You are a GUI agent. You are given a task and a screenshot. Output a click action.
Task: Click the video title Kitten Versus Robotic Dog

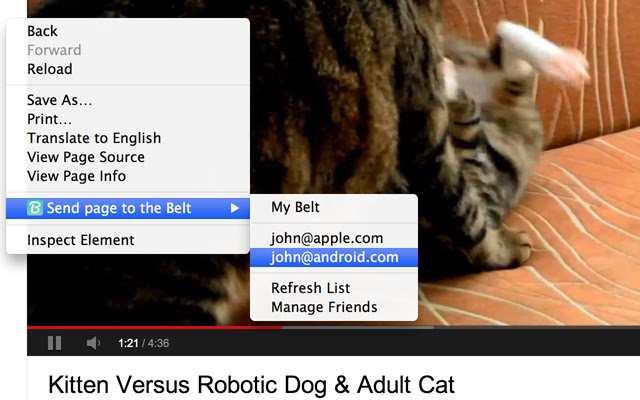[251, 385]
